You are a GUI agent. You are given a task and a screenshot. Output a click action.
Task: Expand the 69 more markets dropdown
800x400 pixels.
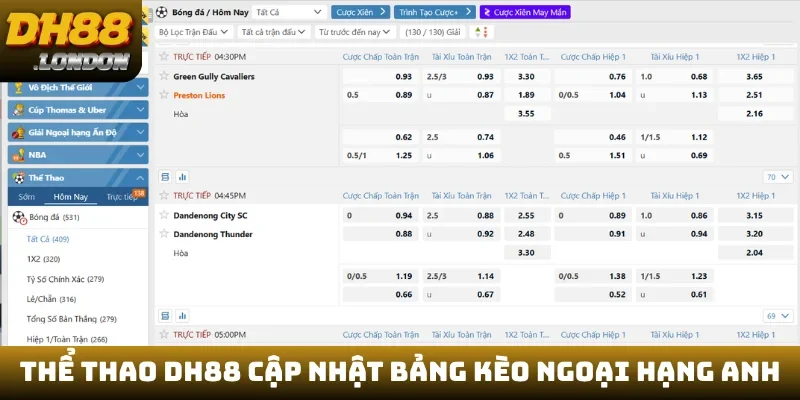(x=778, y=316)
